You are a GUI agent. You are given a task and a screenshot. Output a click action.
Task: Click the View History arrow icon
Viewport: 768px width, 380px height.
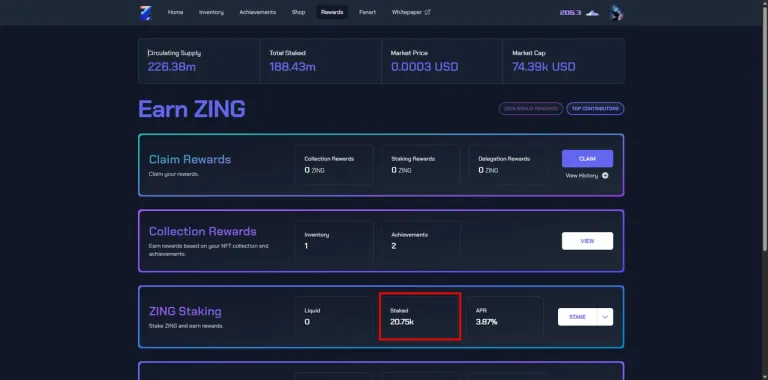tap(605, 175)
